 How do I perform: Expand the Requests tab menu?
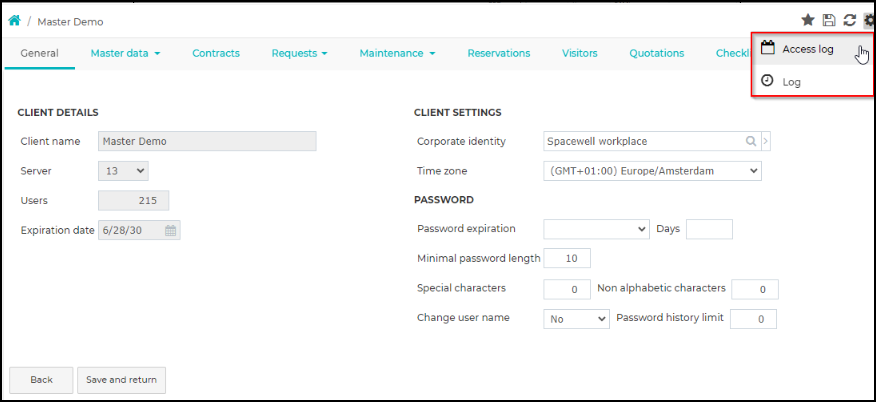(299, 54)
